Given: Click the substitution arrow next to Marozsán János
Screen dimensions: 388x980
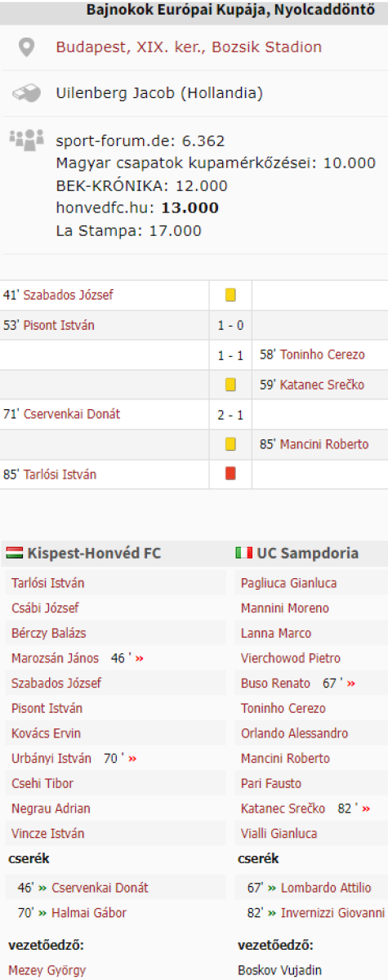Looking at the screenshot, I should 140,658.
